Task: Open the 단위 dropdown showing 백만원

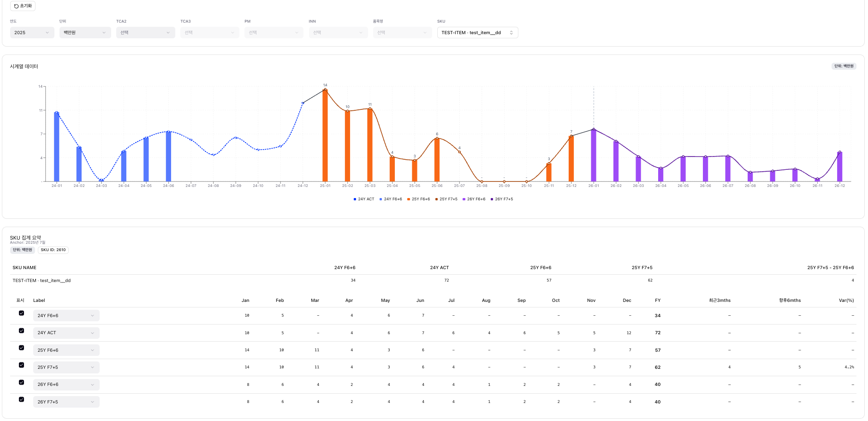Action: [x=85, y=33]
